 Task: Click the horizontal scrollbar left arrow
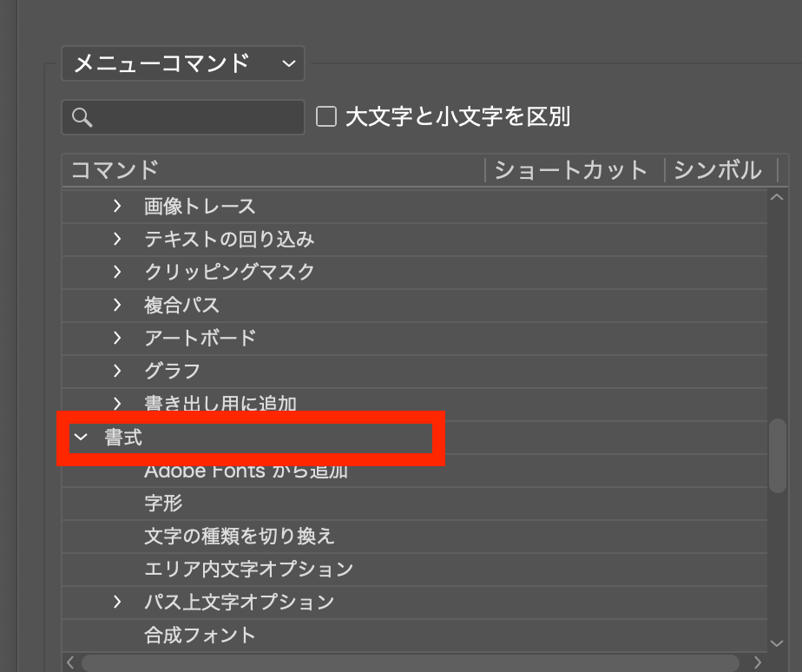[x=70, y=662]
